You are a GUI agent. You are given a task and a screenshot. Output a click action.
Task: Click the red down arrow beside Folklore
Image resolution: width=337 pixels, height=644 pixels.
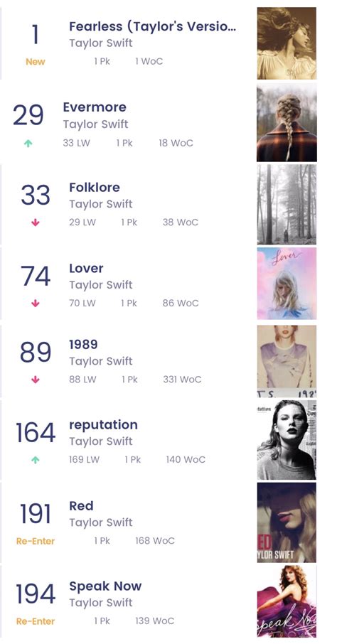pos(36,222)
